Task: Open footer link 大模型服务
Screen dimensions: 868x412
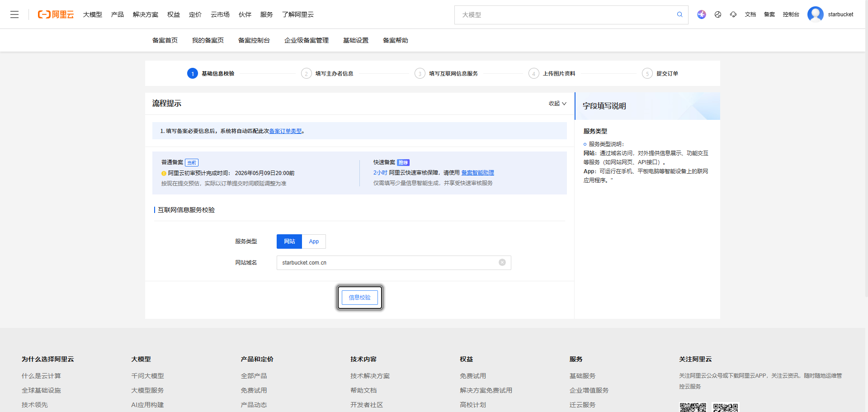Action: coord(147,390)
